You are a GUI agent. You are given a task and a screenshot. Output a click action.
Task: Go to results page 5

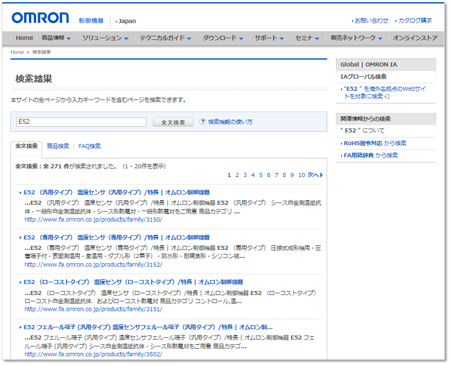click(x=261, y=175)
